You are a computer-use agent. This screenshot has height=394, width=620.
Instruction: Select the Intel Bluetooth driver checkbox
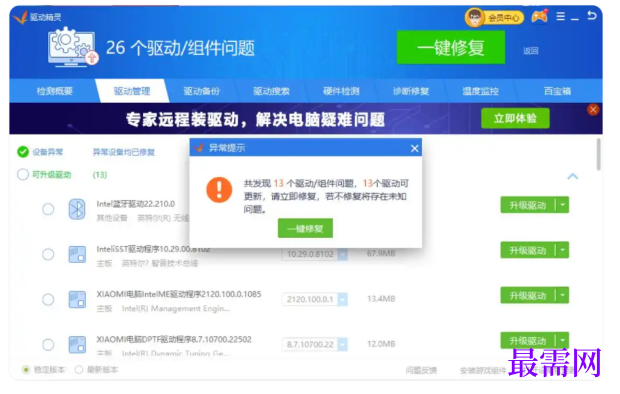click(x=48, y=209)
